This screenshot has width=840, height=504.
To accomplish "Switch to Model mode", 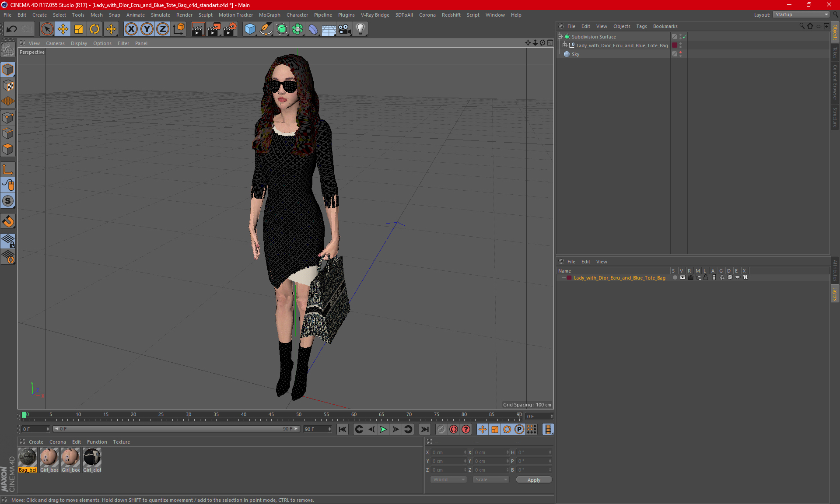I will point(8,70).
